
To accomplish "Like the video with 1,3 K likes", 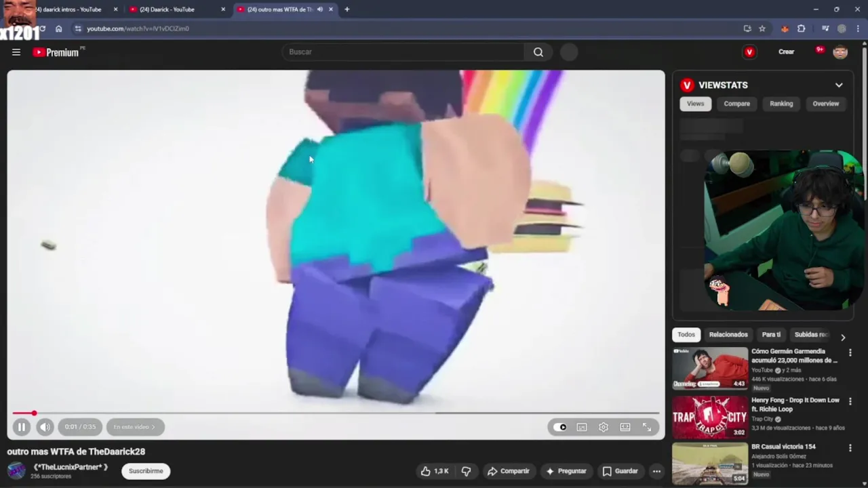I will click(435, 471).
